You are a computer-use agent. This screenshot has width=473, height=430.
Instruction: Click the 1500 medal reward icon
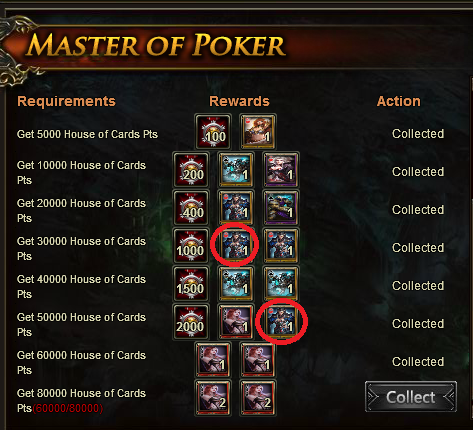(x=191, y=284)
